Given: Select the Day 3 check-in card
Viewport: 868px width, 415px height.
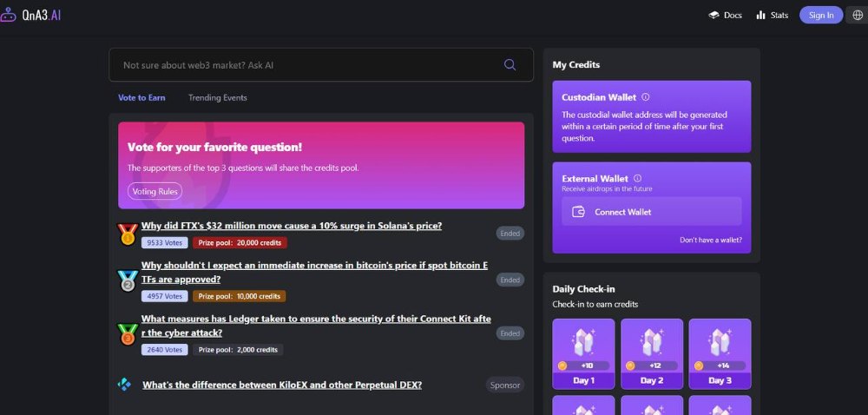Looking at the screenshot, I should click(720, 354).
